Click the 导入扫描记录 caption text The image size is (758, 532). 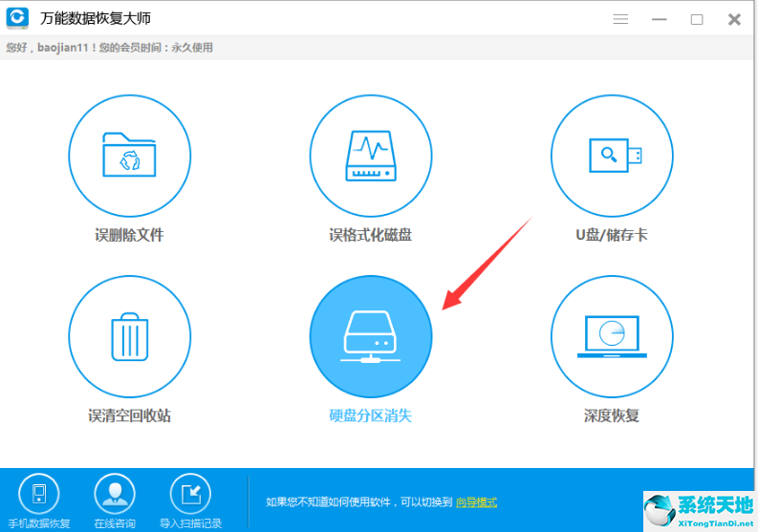click(190, 523)
